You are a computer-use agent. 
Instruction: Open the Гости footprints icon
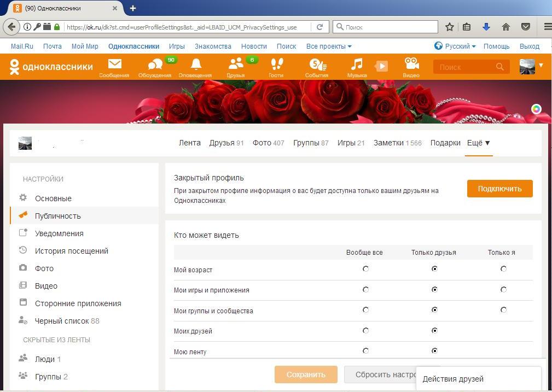click(x=276, y=67)
